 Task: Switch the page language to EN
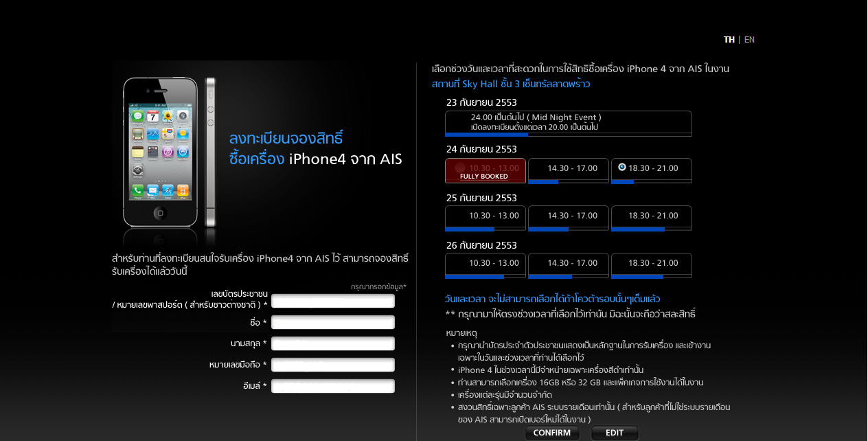pyautogui.click(x=749, y=40)
